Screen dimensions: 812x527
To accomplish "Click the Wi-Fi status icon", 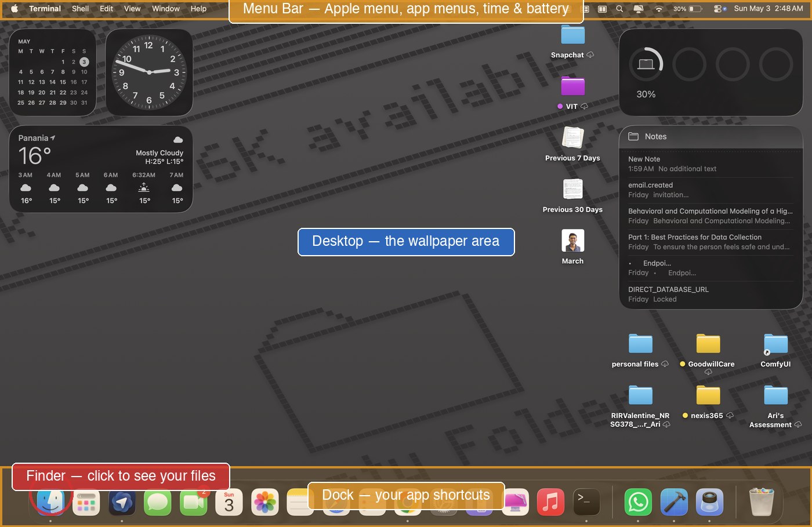I will click(658, 9).
